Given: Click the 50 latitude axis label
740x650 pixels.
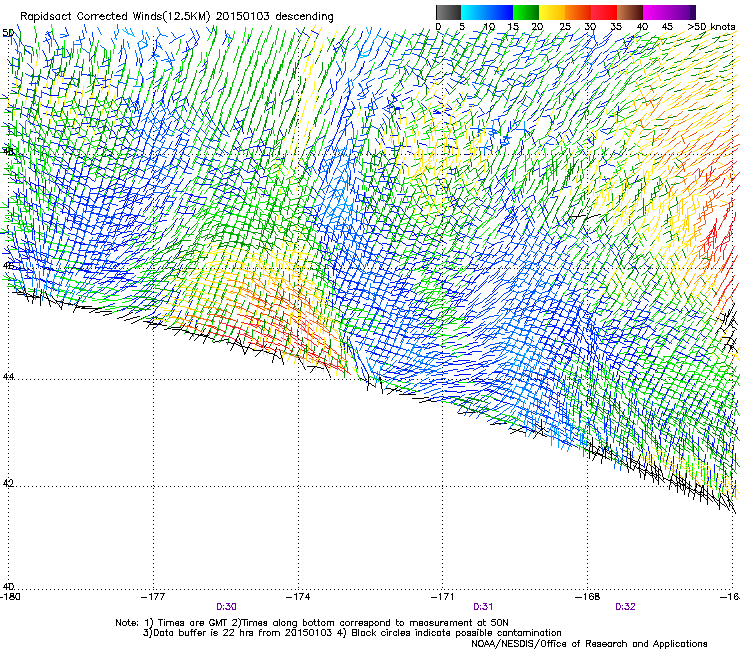Looking at the screenshot, I should click(8, 33).
